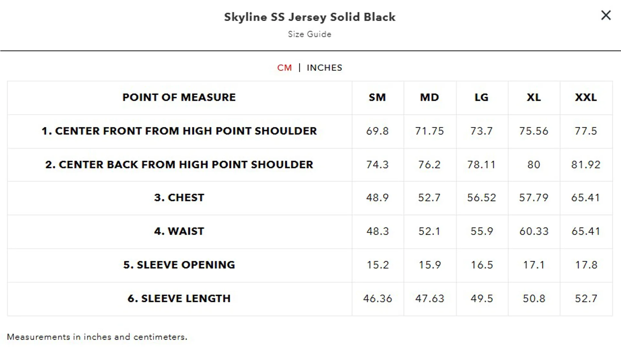Viewport: 621px width, 364px height.
Task: Click the XXL sleeve length value 52.7
Action: click(586, 298)
